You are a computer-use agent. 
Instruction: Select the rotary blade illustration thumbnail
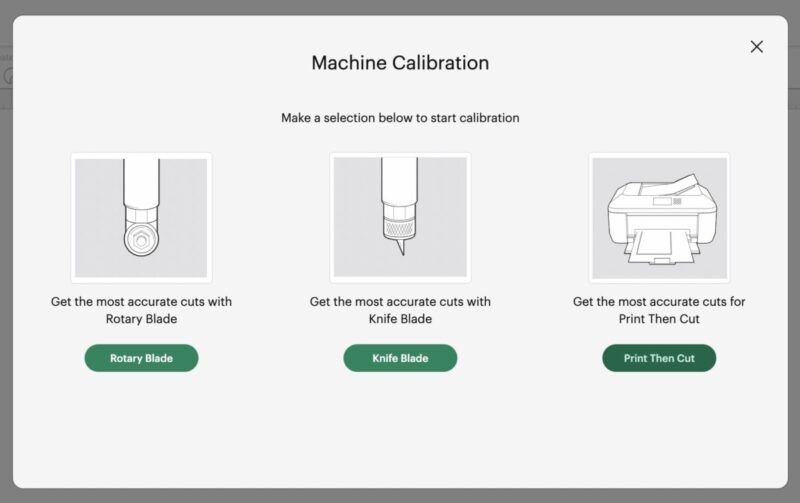[x=141, y=218]
